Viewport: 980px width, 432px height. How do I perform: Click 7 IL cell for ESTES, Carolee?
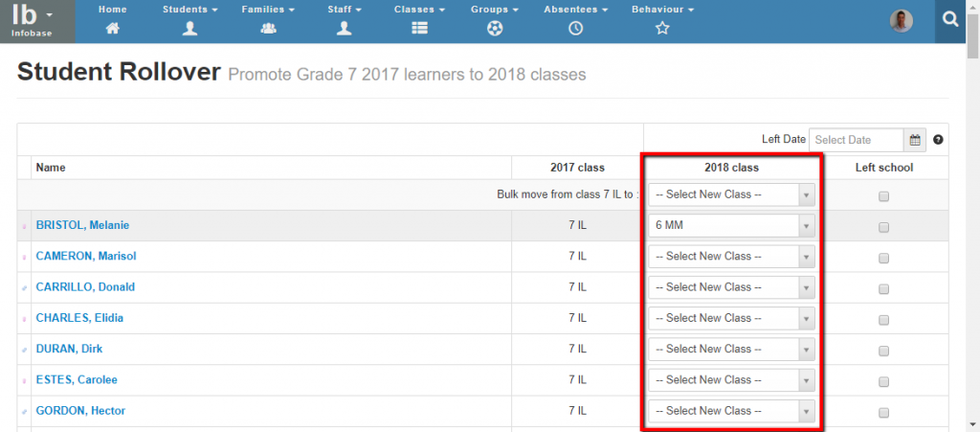point(577,379)
